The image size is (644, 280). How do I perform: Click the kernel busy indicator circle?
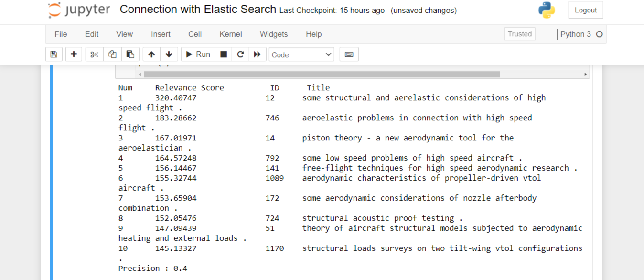pos(599,34)
